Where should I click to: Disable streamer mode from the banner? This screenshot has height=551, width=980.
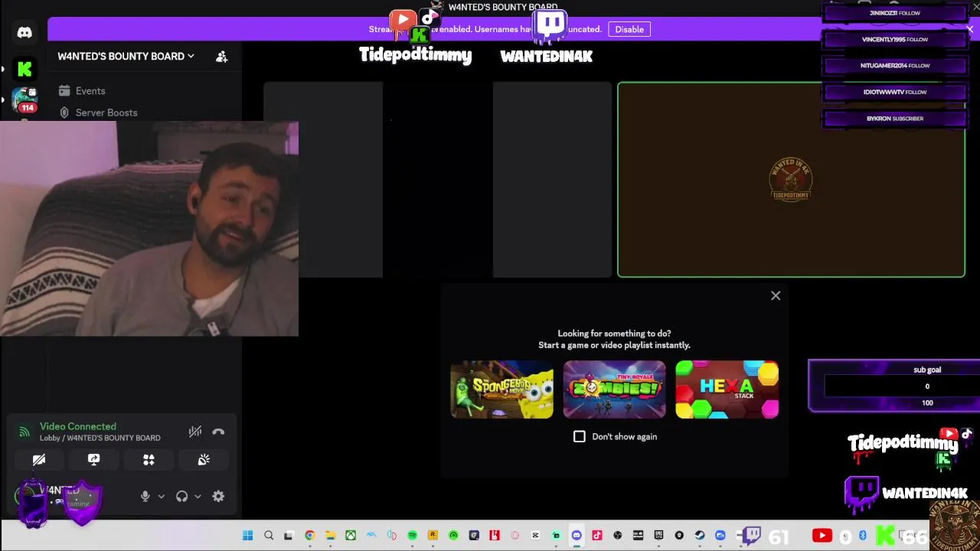(x=629, y=29)
